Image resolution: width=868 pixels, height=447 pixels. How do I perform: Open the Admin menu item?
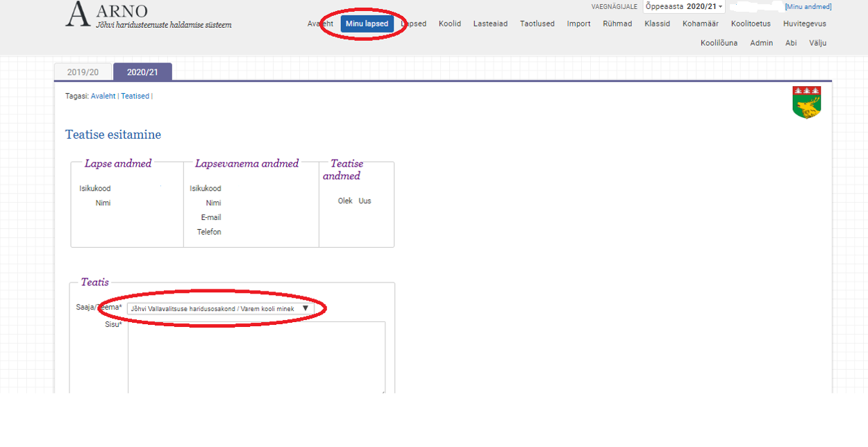click(x=761, y=43)
